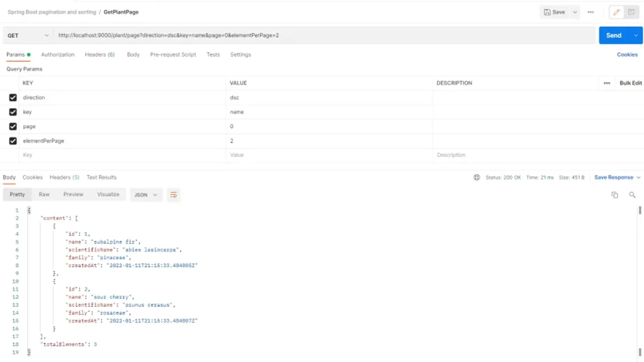This screenshot has height=362, width=644.
Task: Open the Save Response dropdown
Action: point(617,178)
